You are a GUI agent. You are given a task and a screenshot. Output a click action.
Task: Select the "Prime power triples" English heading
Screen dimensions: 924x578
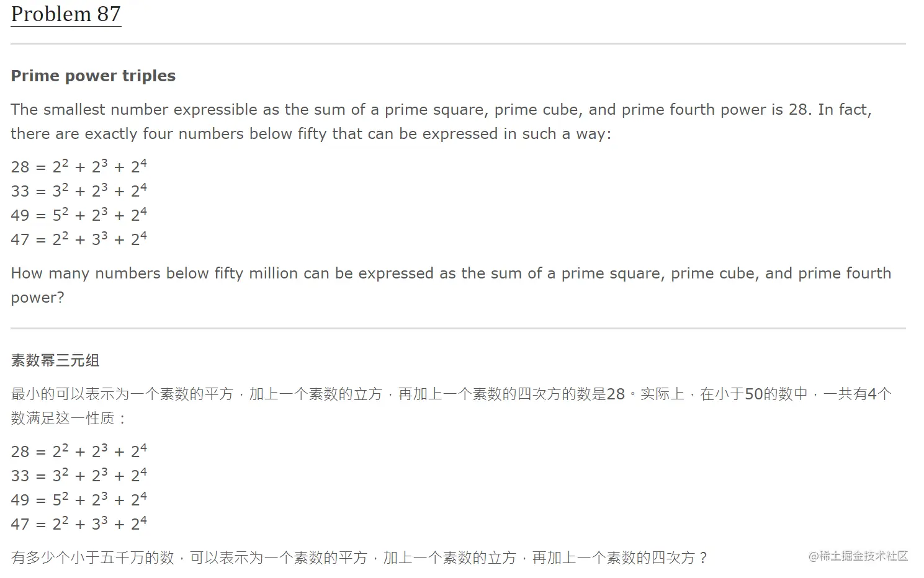point(93,76)
